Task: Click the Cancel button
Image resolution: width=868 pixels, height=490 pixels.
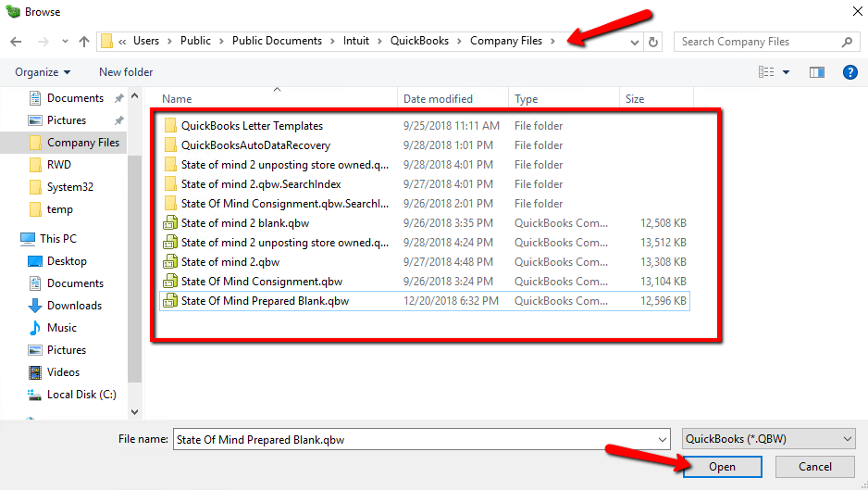Action: pos(815,467)
